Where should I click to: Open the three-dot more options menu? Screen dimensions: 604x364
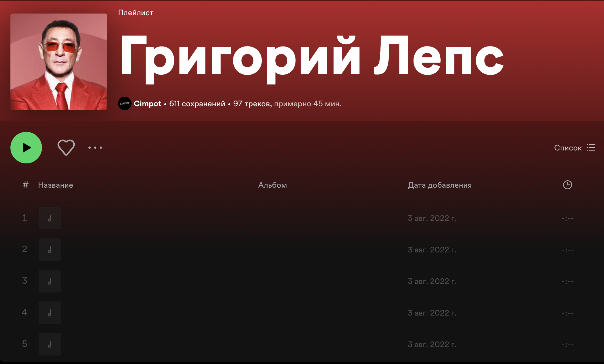click(95, 148)
